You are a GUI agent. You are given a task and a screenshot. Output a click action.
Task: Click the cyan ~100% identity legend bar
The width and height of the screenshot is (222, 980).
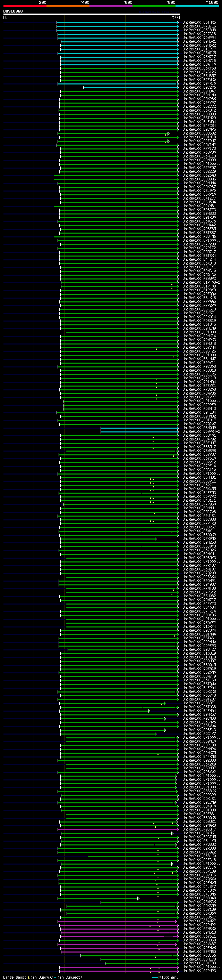click(197, 6)
